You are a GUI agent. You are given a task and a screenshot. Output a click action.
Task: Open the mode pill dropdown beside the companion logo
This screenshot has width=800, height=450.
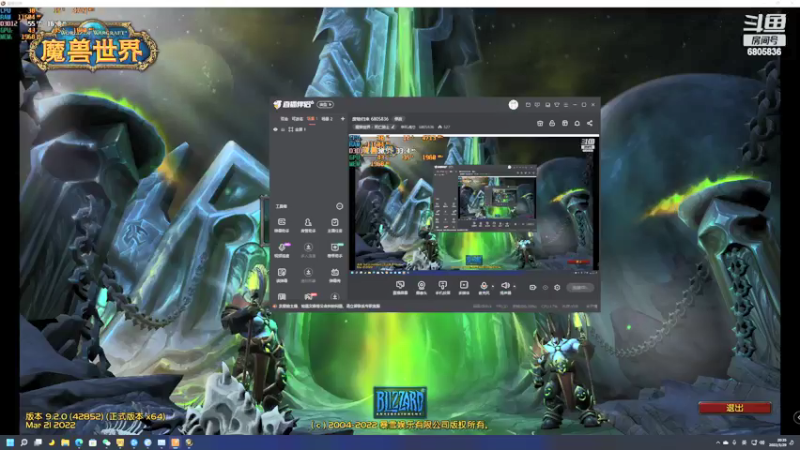[325, 105]
